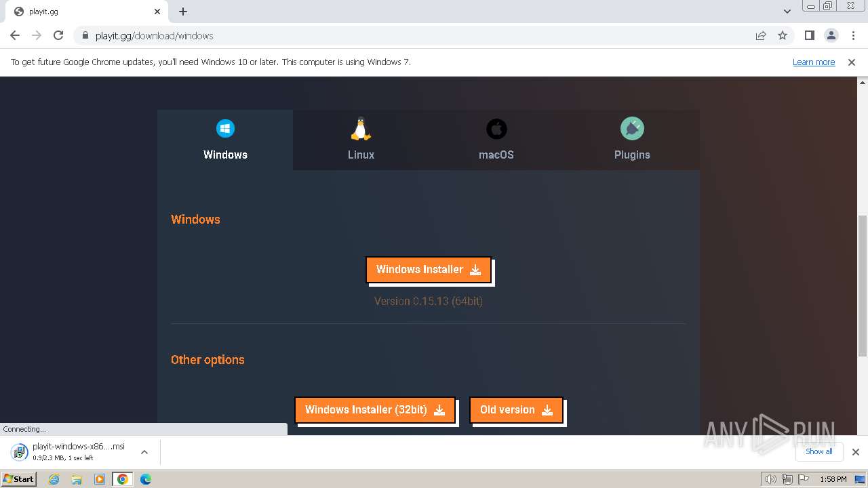Viewport: 868px width, 488px height.
Task: Download the Old version installer
Action: pos(516,409)
